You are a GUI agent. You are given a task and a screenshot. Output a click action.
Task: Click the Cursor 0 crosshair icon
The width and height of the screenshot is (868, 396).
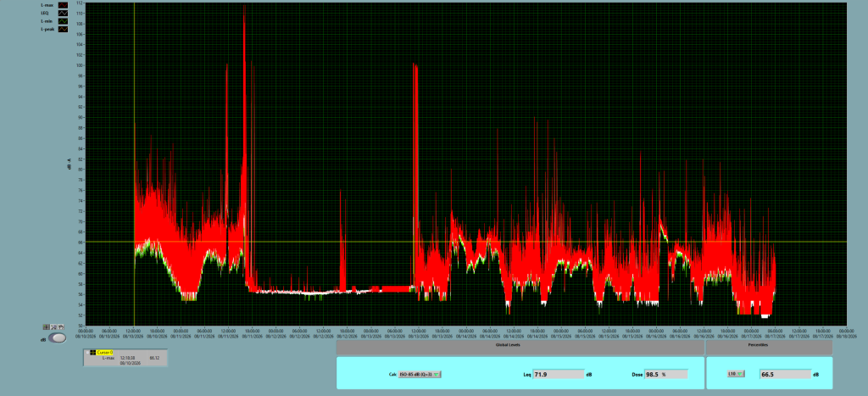pyautogui.click(x=93, y=352)
